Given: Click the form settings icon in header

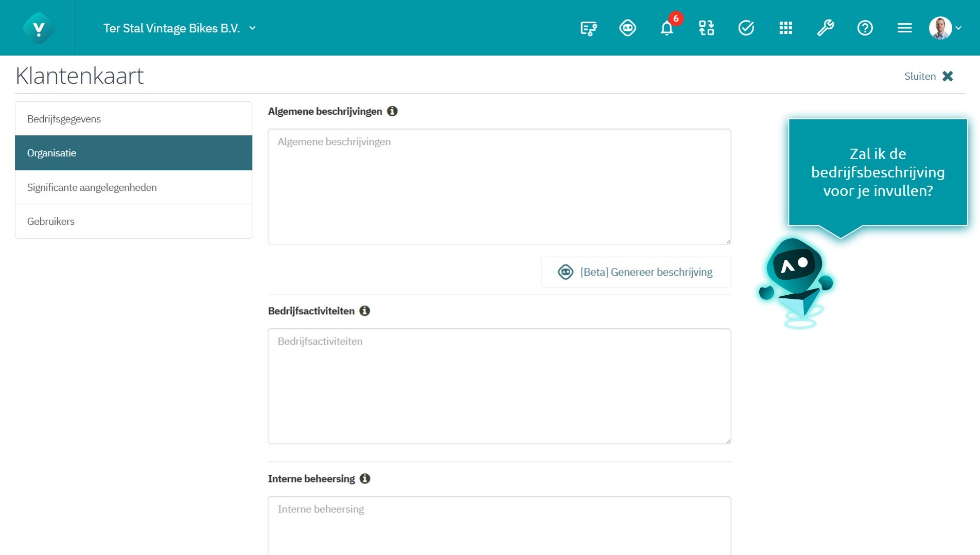Looking at the screenshot, I should [588, 28].
